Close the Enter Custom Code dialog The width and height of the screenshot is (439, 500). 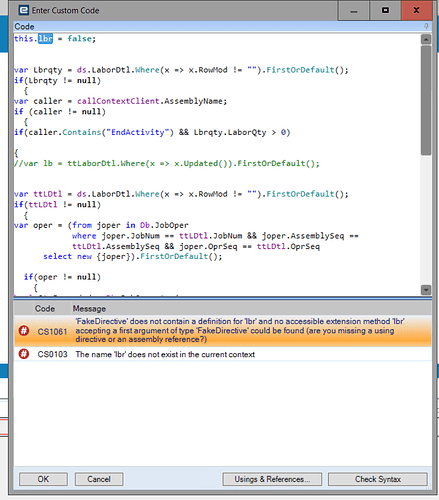417,11
